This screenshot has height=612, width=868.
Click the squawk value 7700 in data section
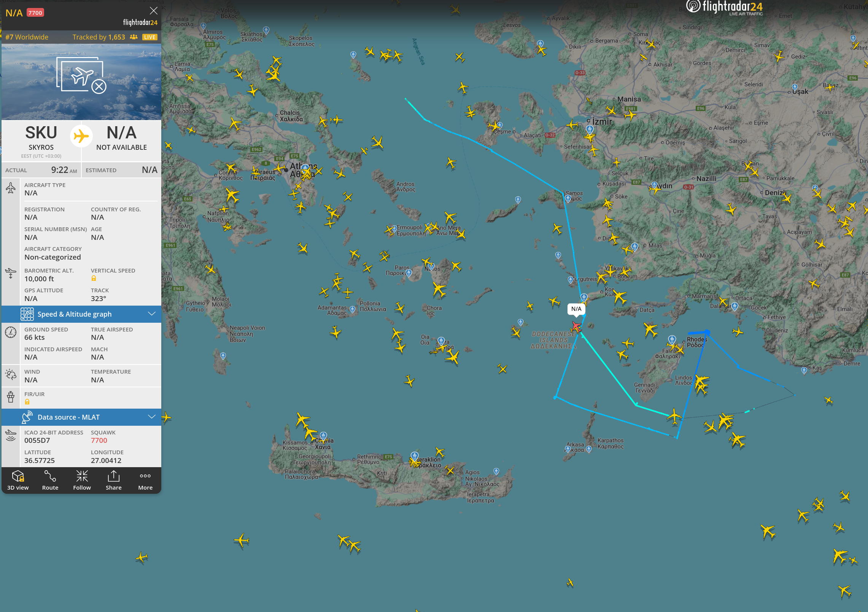click(x=99, y=441)
